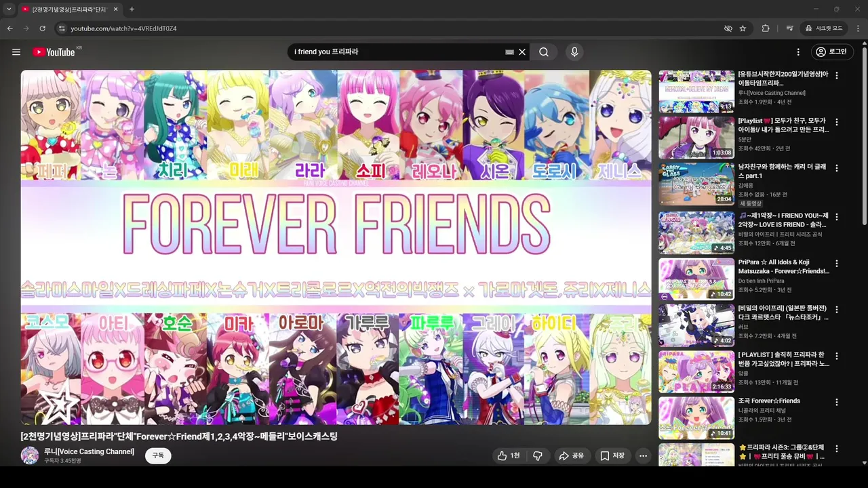The height and width of the screenshot is (488, 868).
Task: Start voice search with the microphone
Action: 574,52
